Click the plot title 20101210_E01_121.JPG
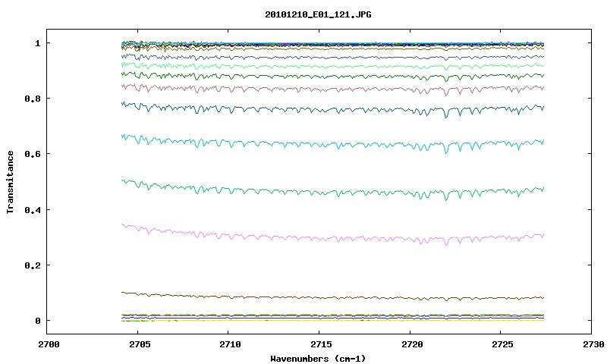 coord(318,14)
